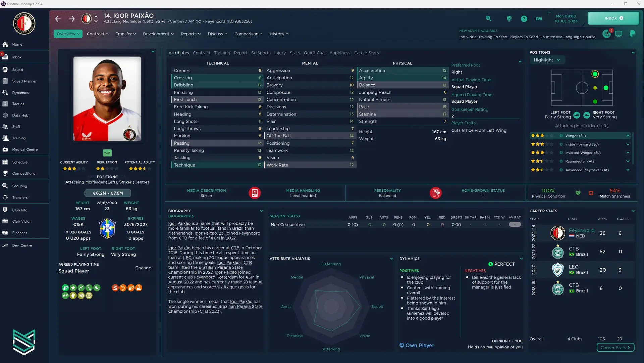Image resolution: width=644 pixels, height=363 pixels.
Task: Open the History dropdown menu
Action: (279, 34)
